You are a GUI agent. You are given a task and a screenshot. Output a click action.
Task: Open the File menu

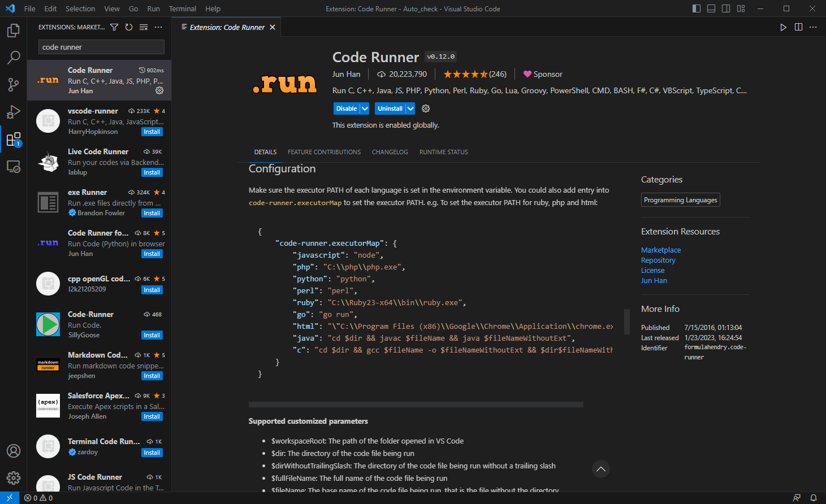pyautogui.click(x=30, y=8)
